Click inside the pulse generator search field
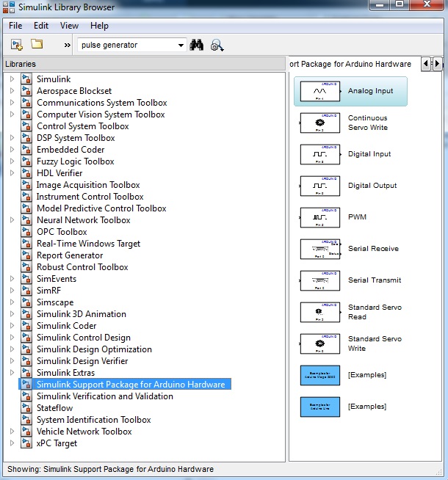 (x=128, y=45)
